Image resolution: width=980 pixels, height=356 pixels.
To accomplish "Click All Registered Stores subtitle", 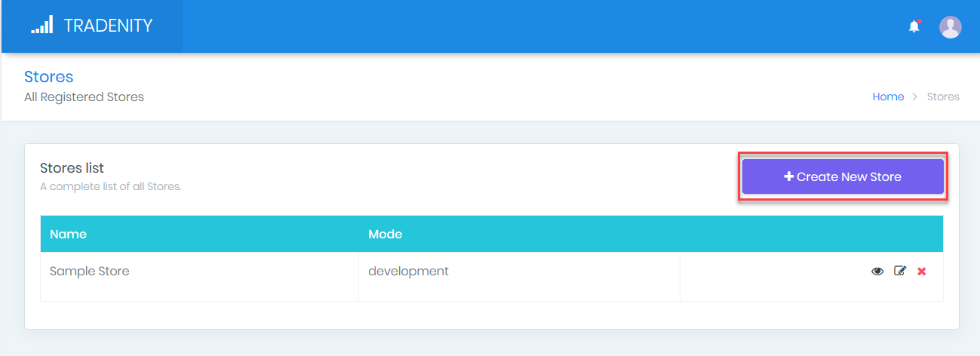I will 84,97.
